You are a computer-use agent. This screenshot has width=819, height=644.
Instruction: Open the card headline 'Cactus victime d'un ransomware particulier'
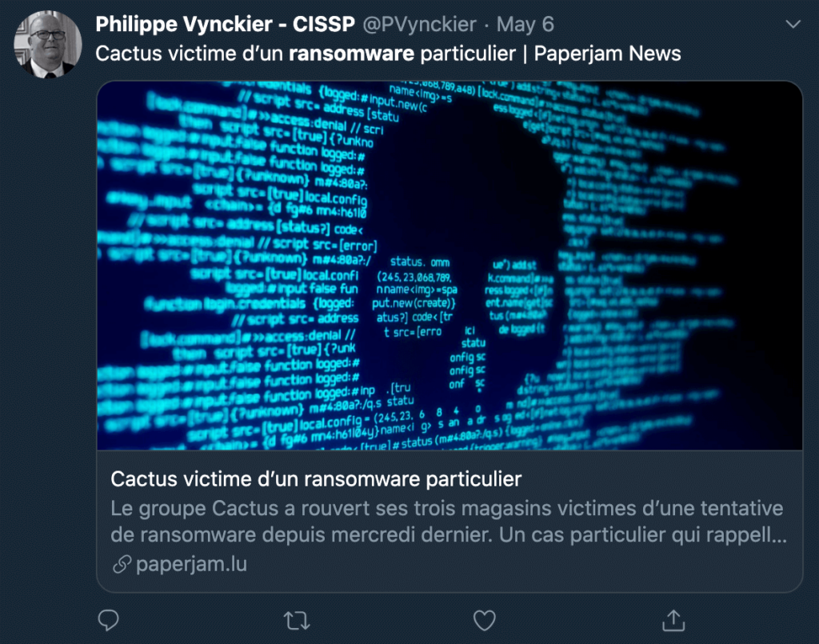tap(316, 479)
